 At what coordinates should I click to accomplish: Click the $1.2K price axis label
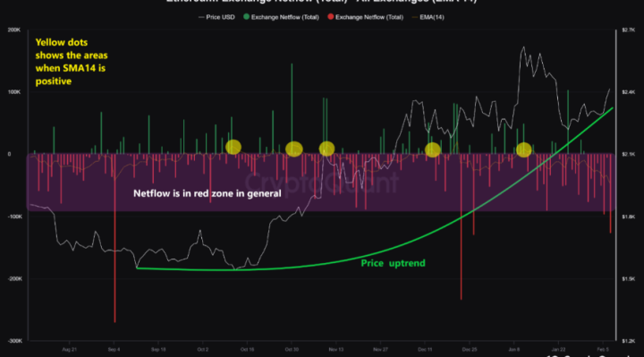click(x=629, y=341)
